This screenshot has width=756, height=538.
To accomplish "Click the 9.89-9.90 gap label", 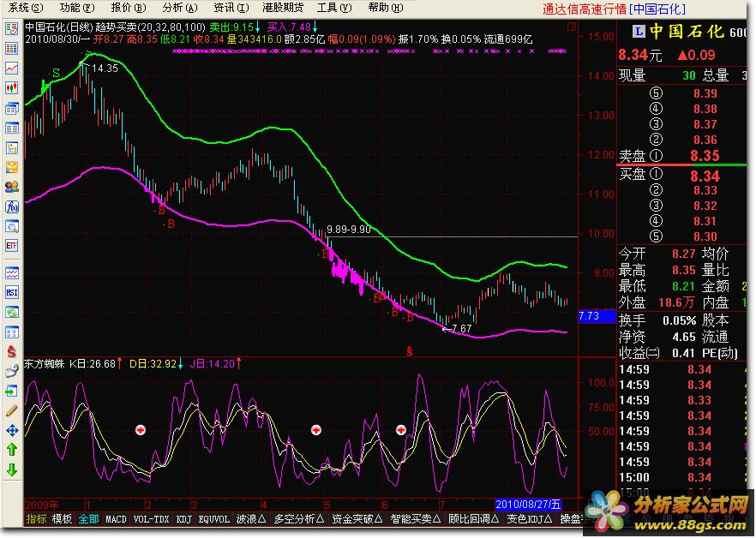I will [349, 230].
